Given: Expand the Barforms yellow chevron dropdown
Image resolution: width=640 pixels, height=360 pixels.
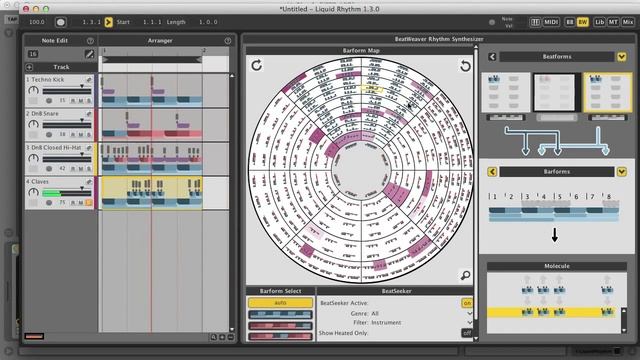Looking at the screenshot, I should (x=621, y=172).
